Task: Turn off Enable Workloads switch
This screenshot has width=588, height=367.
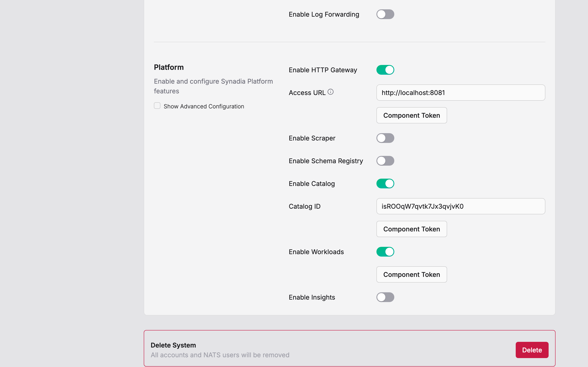Action: (x=385, y=252)
